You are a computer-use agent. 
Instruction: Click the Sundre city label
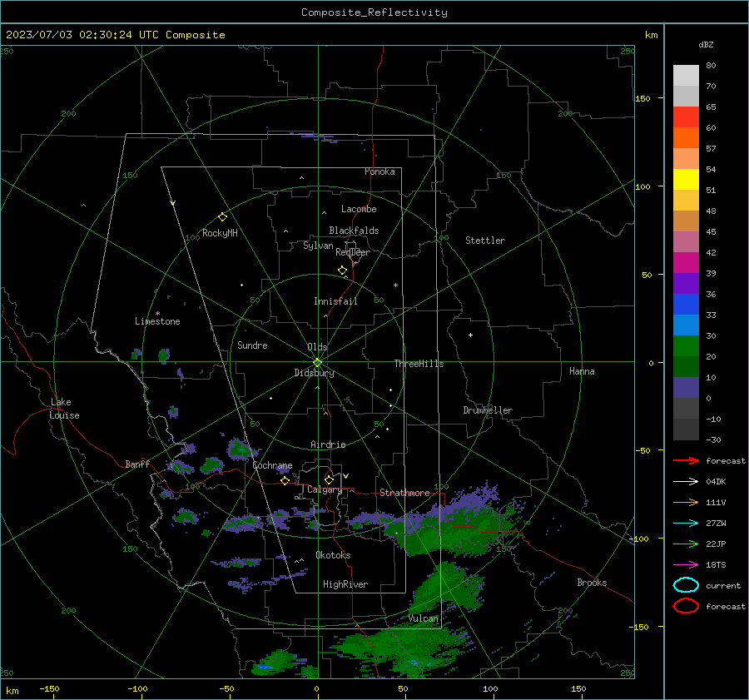(252, 345)
